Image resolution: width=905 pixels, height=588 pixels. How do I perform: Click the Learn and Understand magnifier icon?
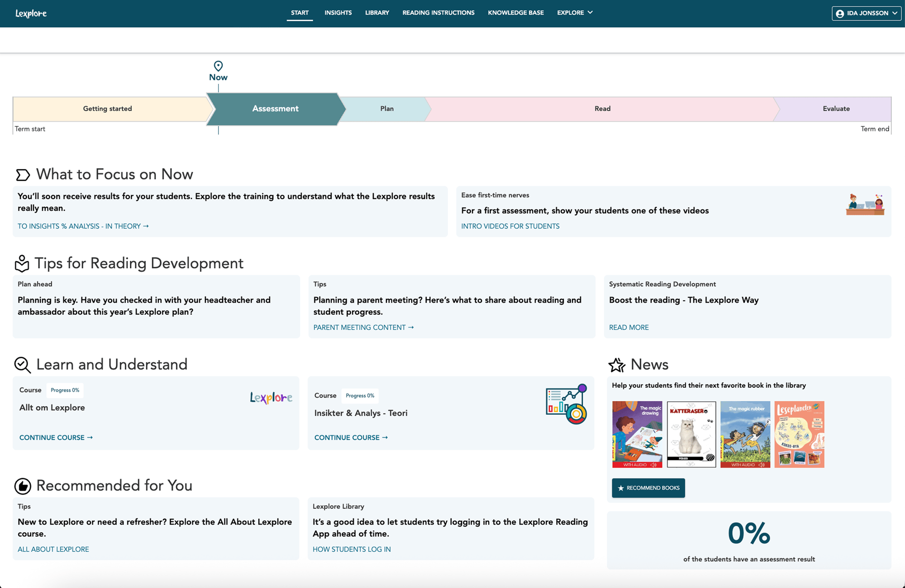pyautogui.click(x=22, y=365)
